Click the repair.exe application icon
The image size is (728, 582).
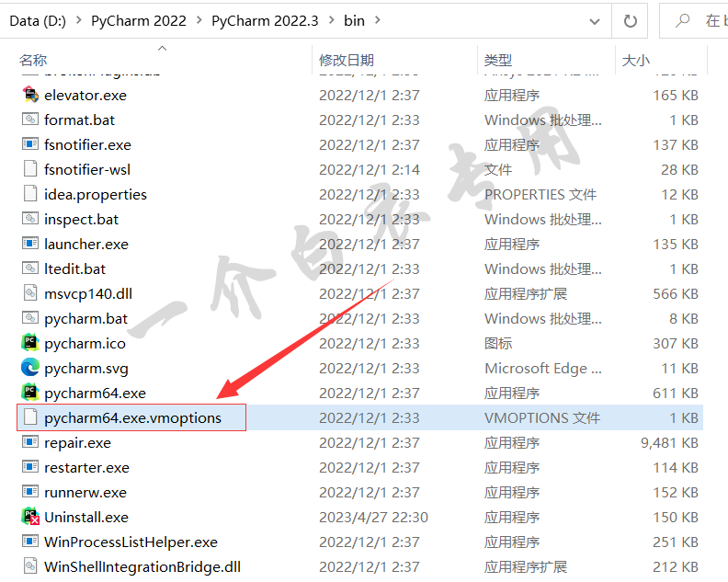[x=30, y=441]
